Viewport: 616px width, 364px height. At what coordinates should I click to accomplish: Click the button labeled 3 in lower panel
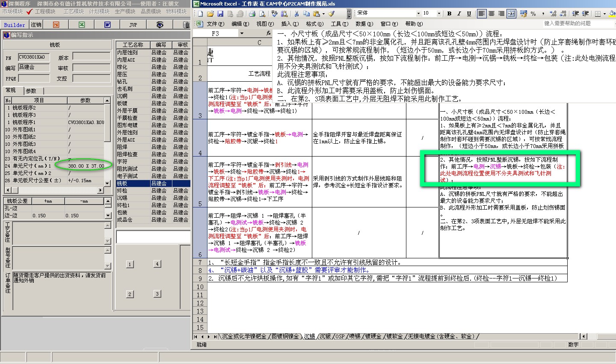[x=157, y=294]
